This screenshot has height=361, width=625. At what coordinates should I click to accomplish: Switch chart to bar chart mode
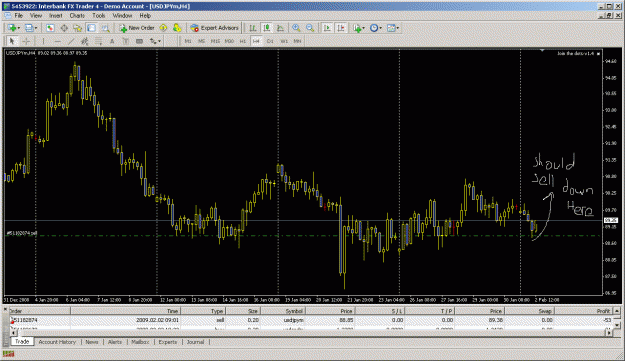pos(252,28)
